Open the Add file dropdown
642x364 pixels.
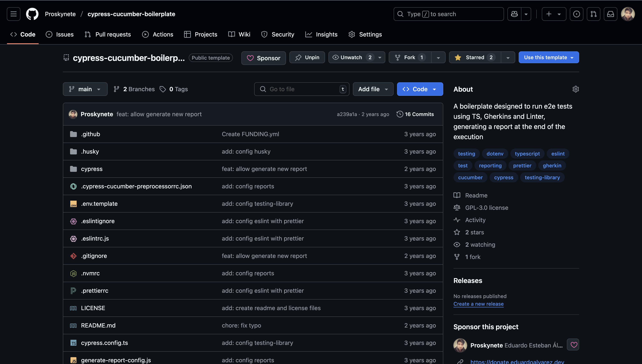click(x=373, y=89)
